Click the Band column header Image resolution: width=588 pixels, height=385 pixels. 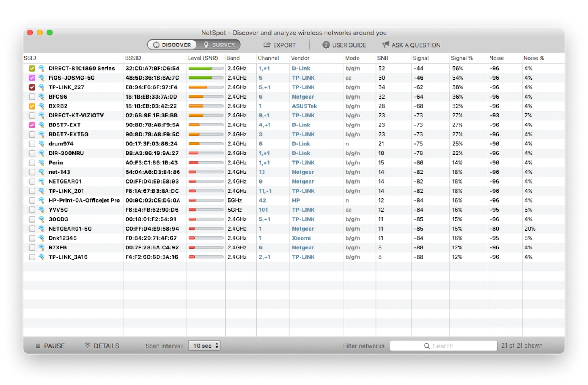(x=233, y=58)
